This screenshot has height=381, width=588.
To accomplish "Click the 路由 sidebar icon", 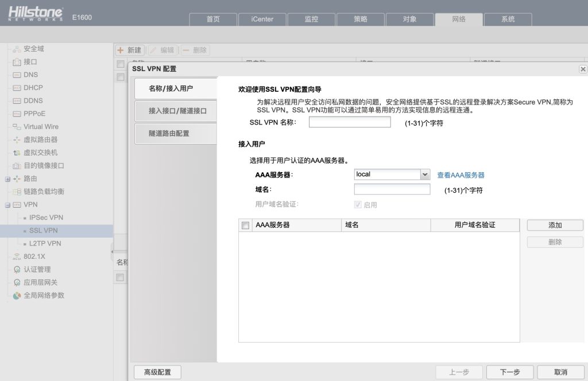I will tap(17, 179).
